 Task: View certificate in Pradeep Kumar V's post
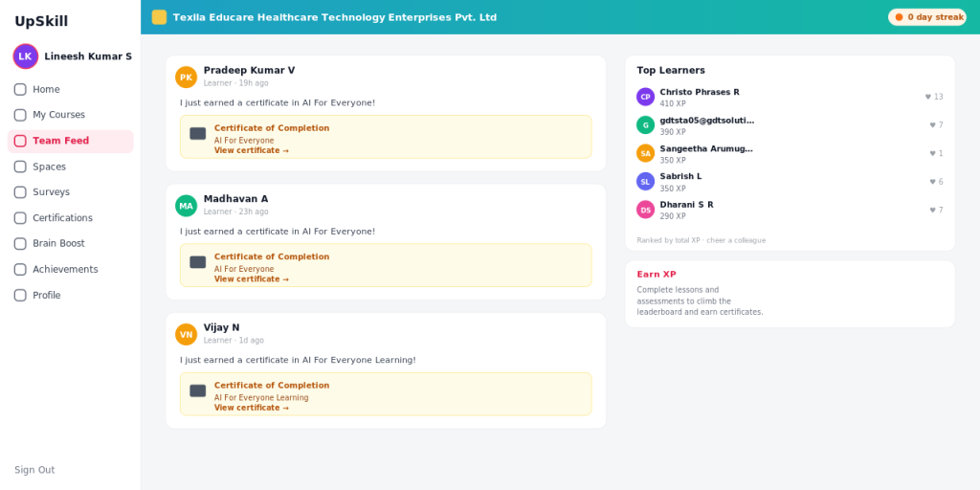[x=252, y=150]
